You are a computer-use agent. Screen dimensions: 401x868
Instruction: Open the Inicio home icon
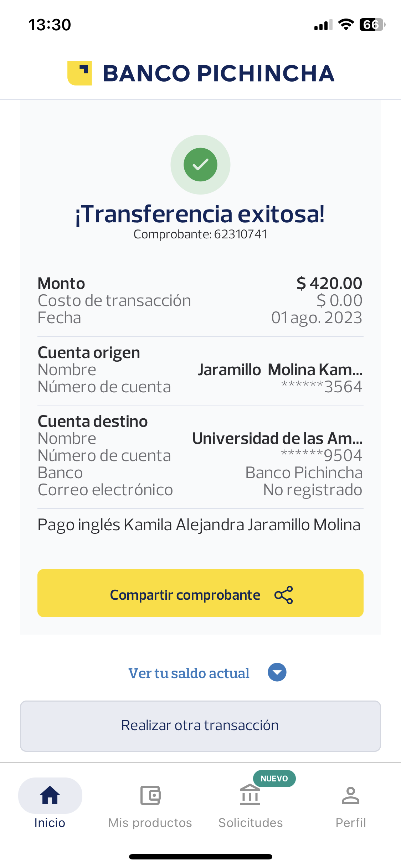tap(50, 795)
